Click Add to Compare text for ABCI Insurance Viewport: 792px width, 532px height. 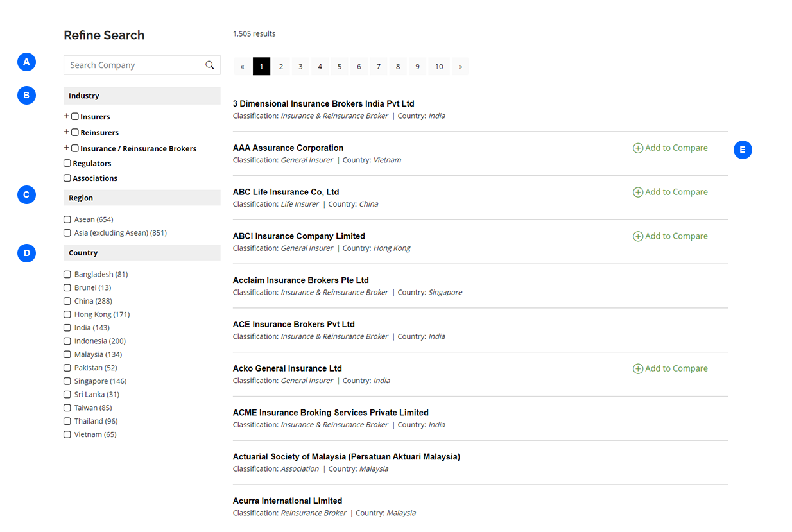point(676,237)
